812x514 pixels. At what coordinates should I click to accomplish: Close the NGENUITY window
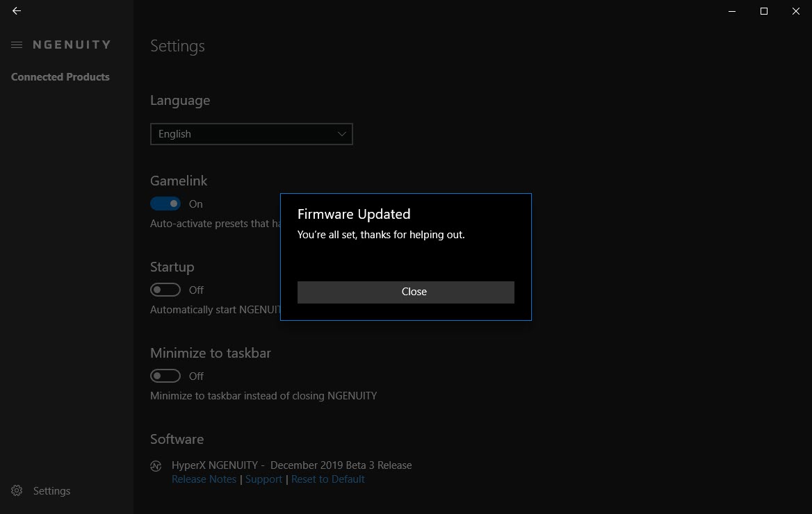pyautogui.click(x=796, y=11)
